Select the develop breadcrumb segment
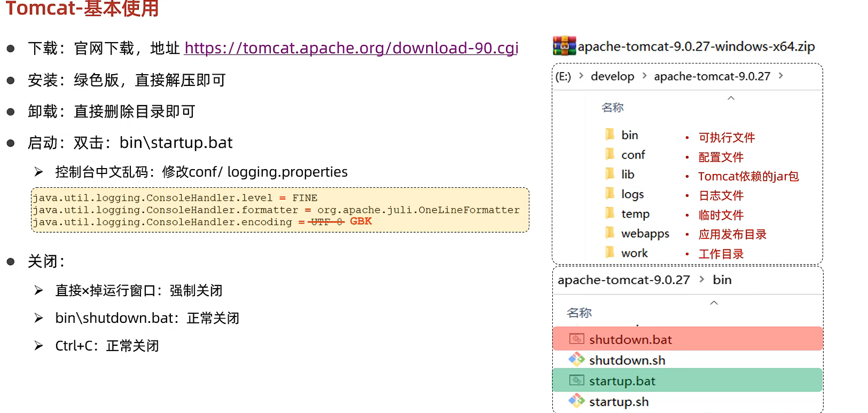 [x=613, y=76]
